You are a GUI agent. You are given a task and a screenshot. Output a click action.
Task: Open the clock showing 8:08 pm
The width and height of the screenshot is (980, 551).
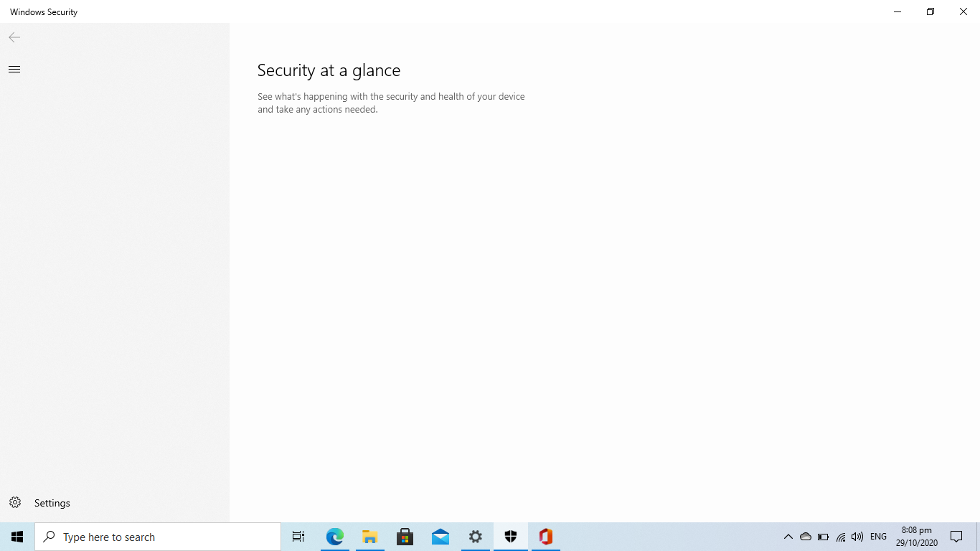(x=916, y=537)
